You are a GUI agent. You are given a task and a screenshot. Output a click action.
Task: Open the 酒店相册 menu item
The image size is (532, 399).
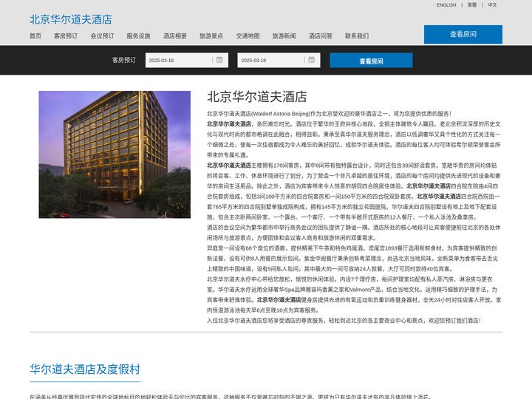pos(175,36)
